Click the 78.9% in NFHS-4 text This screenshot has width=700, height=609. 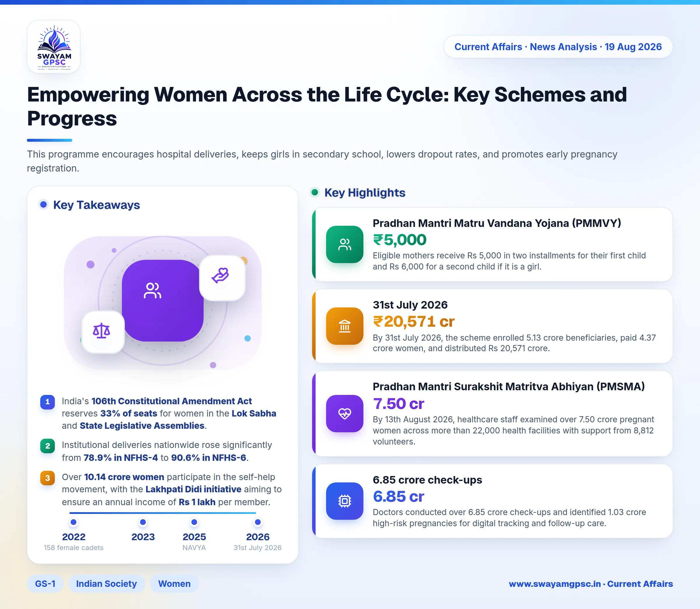121,458
